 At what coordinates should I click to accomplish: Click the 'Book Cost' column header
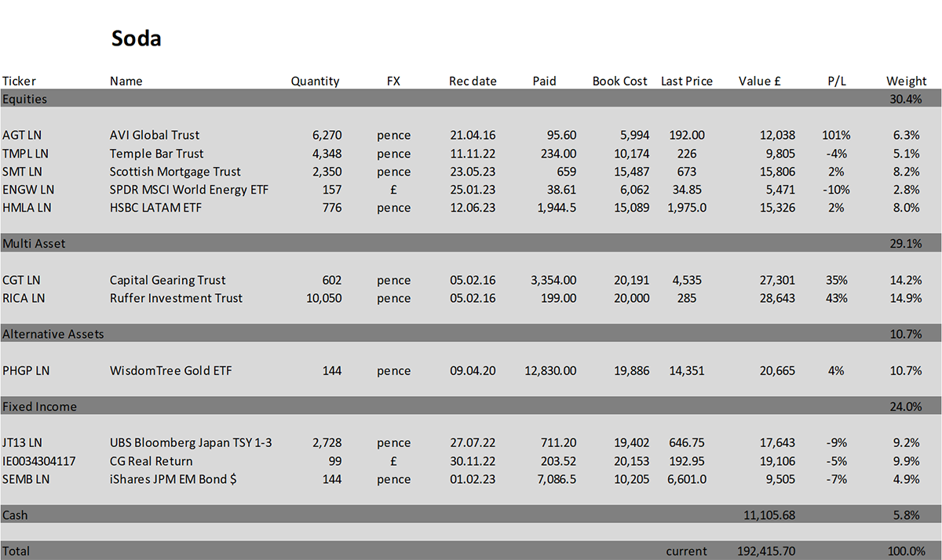(620, 81)
